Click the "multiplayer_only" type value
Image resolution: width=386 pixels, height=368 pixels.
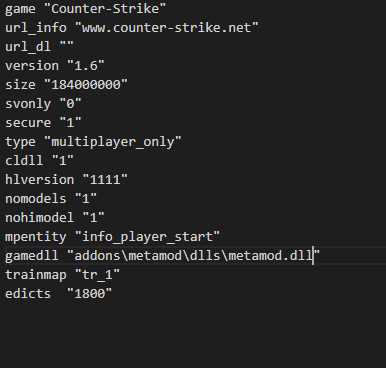(113, 142)
